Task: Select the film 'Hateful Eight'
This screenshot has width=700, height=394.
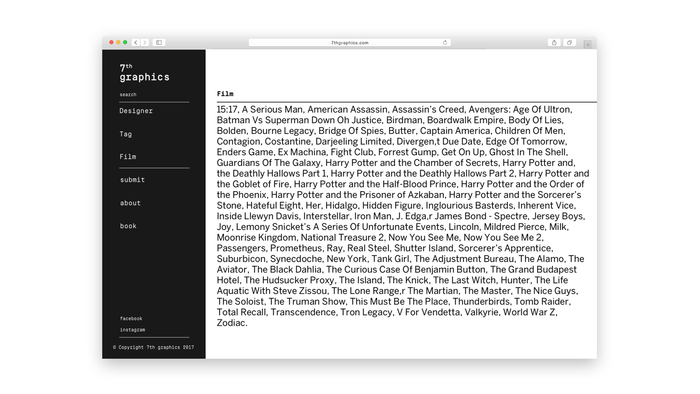Action: pos(273,206)
